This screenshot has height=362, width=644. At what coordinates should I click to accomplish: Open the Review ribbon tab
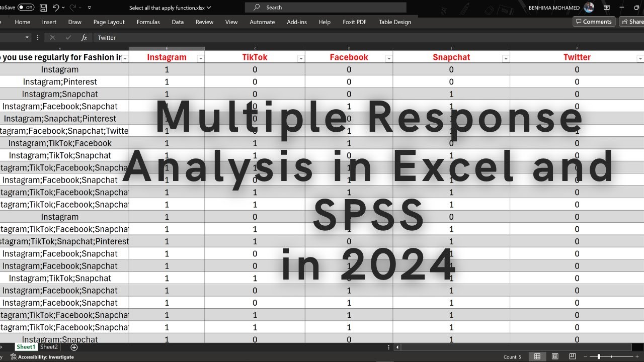[205, 22]
